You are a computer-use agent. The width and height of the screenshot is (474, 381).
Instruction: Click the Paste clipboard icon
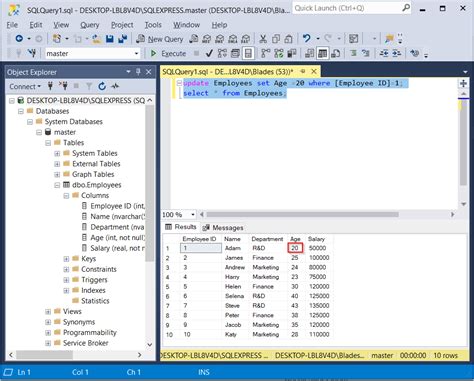289,39
